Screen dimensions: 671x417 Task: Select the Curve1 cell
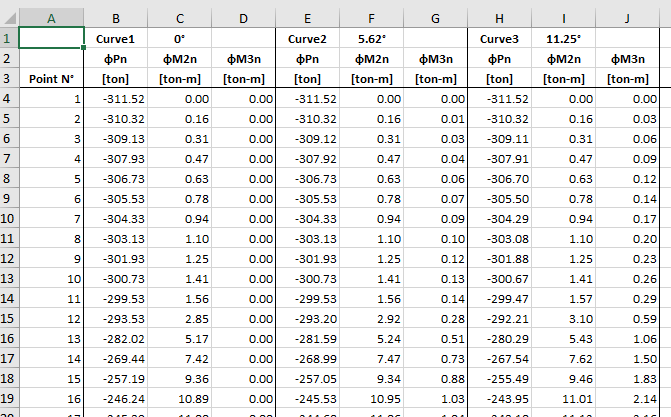[116, 38]
